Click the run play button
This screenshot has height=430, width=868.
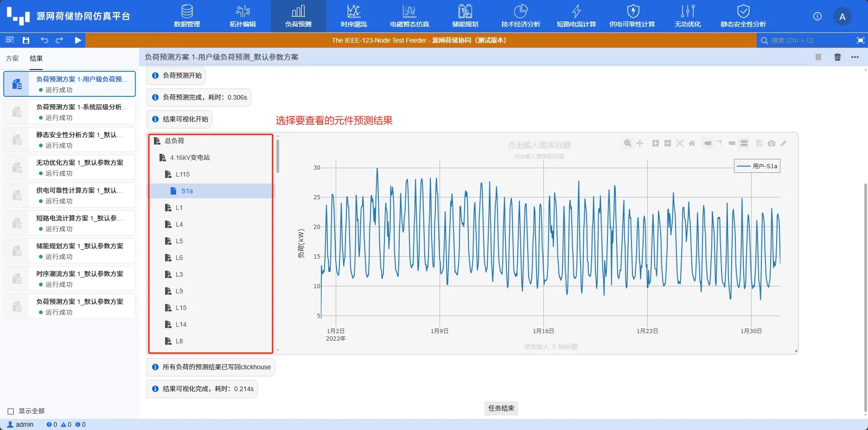click(x=78, y=40)
